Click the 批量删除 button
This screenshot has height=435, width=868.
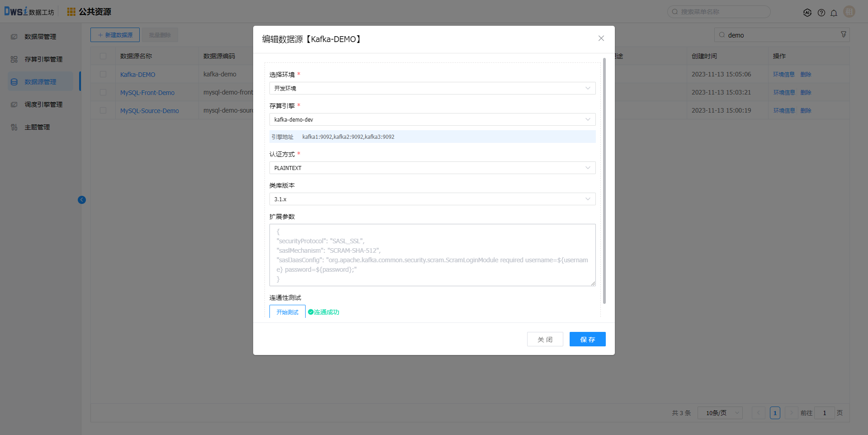pos(160,35)
